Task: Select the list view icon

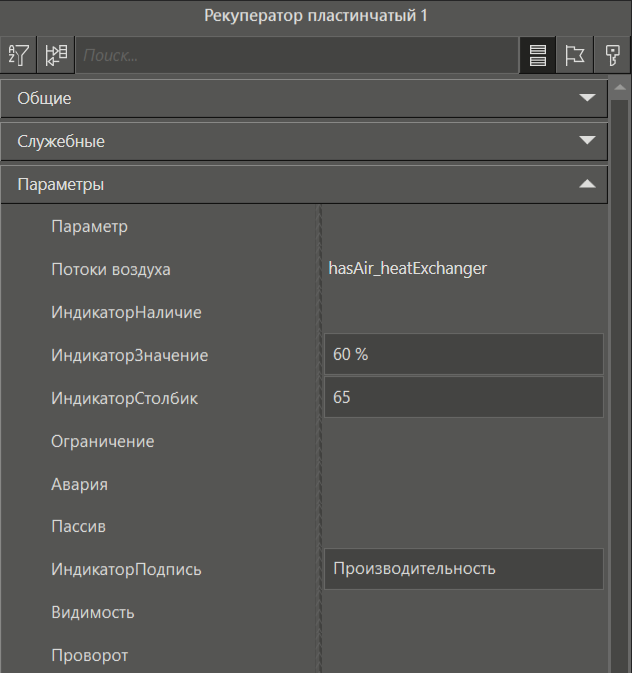Action: (537, 56)
